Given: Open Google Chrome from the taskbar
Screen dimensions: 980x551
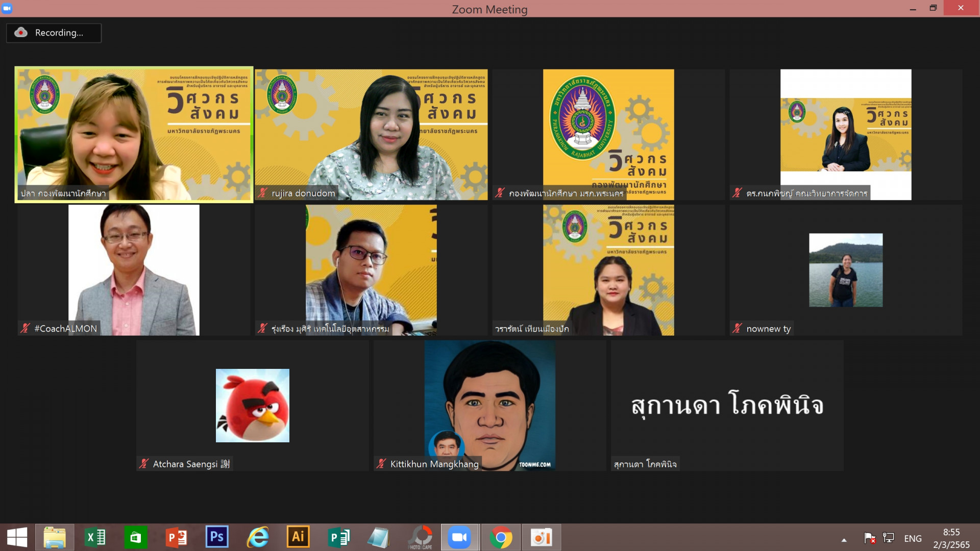Looking at the screenshot, I should tap(501, 537).
